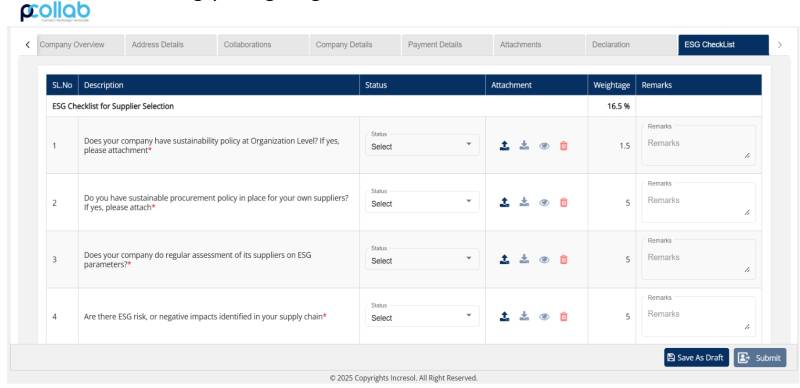Open Status dropdown for sustainability policy question
Screen dimensions: 800x388
click(x=422, y=145)
